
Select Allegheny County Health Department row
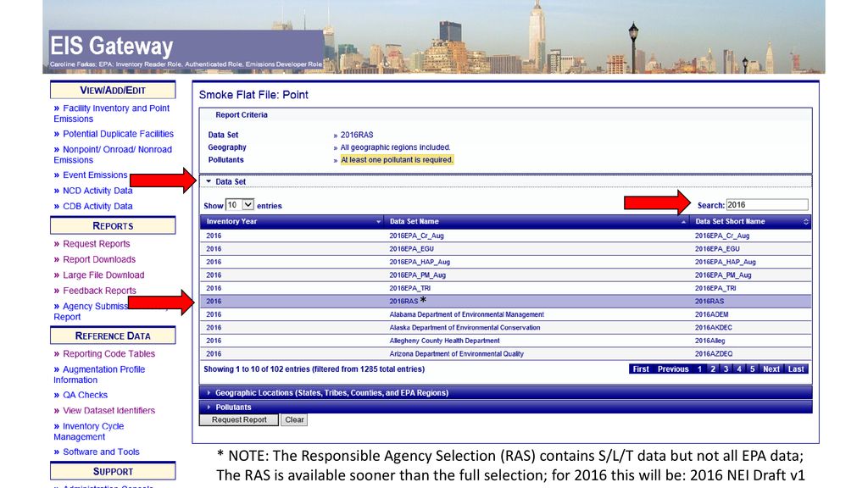click(505, 341)
